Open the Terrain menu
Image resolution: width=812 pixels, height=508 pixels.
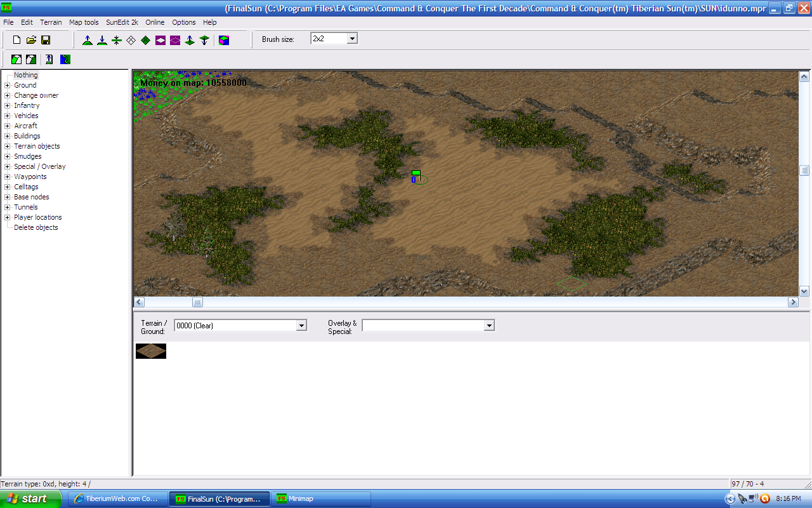(51, 22)
